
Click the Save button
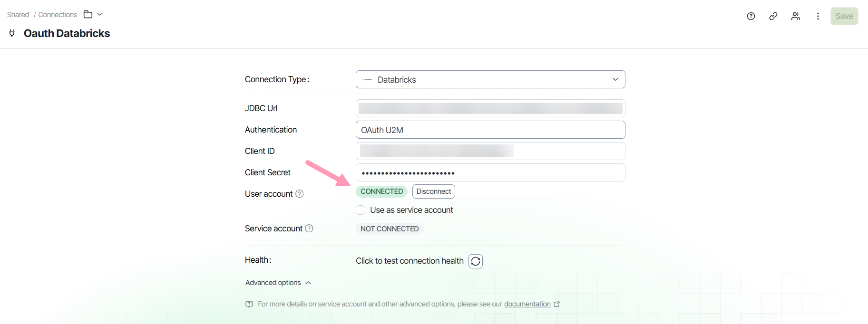844,16
